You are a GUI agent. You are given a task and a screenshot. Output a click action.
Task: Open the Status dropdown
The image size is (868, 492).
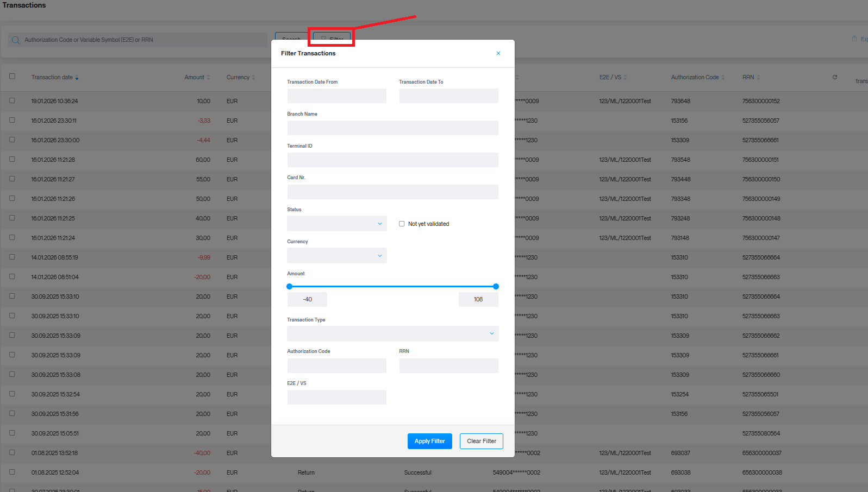(x=336, y=224)
